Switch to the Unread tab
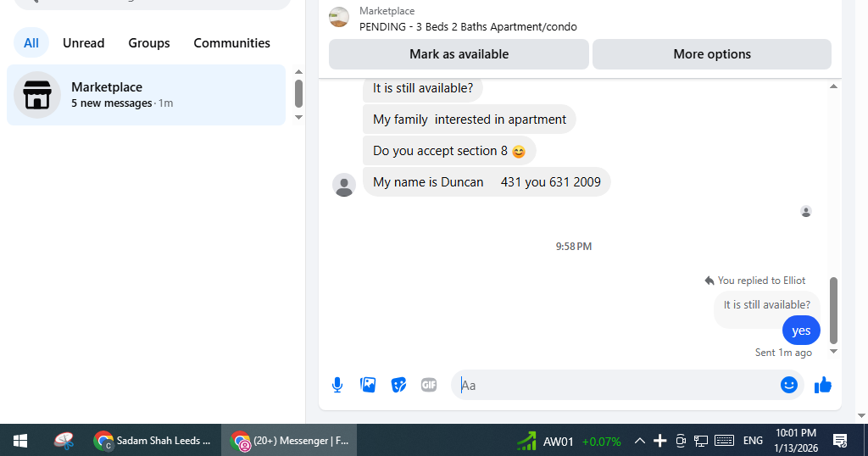Screen dimensions: 868x456 coord(84,42)
